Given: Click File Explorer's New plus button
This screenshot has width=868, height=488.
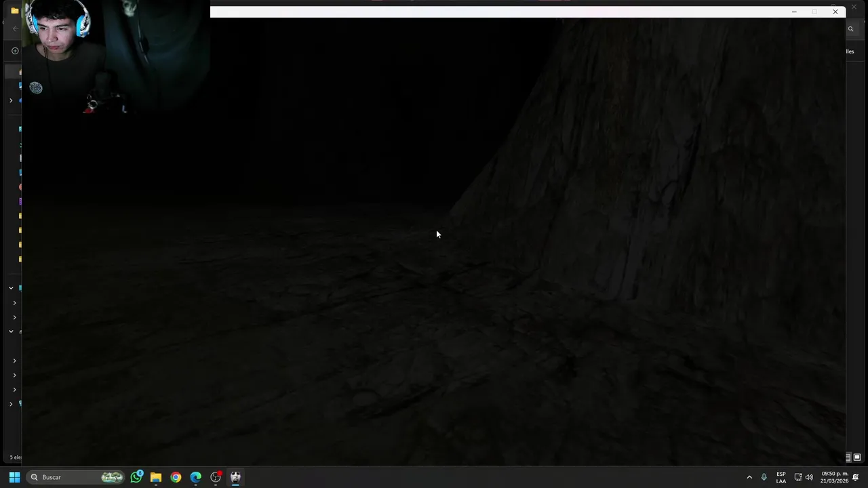Looking at the screenshot, I should tap(15, 51).
